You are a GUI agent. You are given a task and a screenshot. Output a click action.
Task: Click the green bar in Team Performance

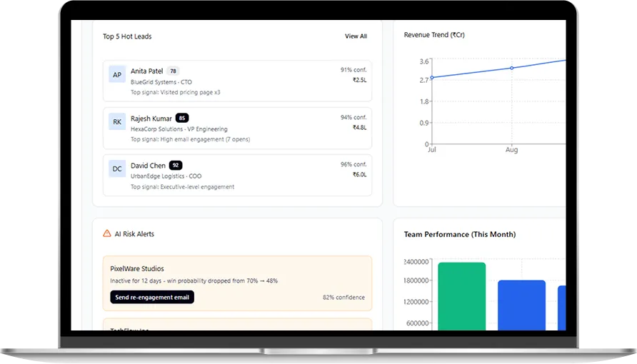point(461,297)
